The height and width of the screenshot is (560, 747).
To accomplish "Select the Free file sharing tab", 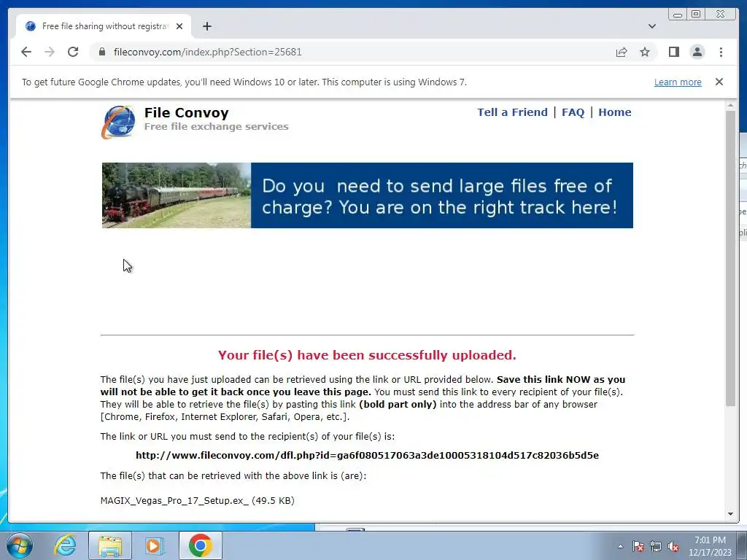I will 104,26.
